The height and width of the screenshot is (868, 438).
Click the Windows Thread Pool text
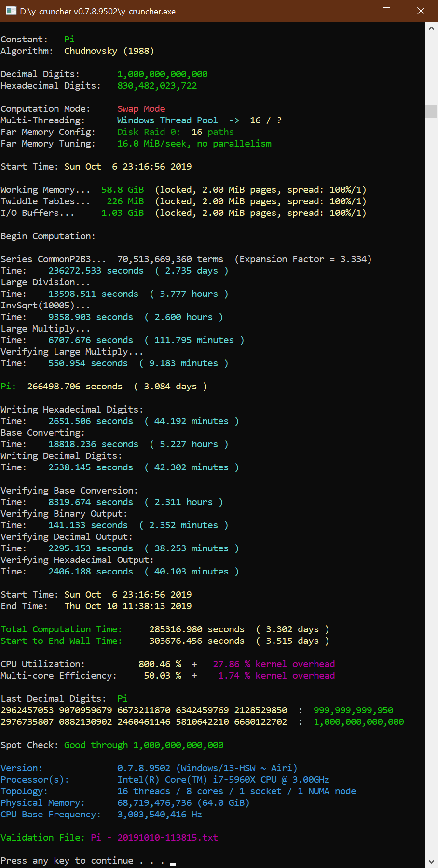point(167,120)
